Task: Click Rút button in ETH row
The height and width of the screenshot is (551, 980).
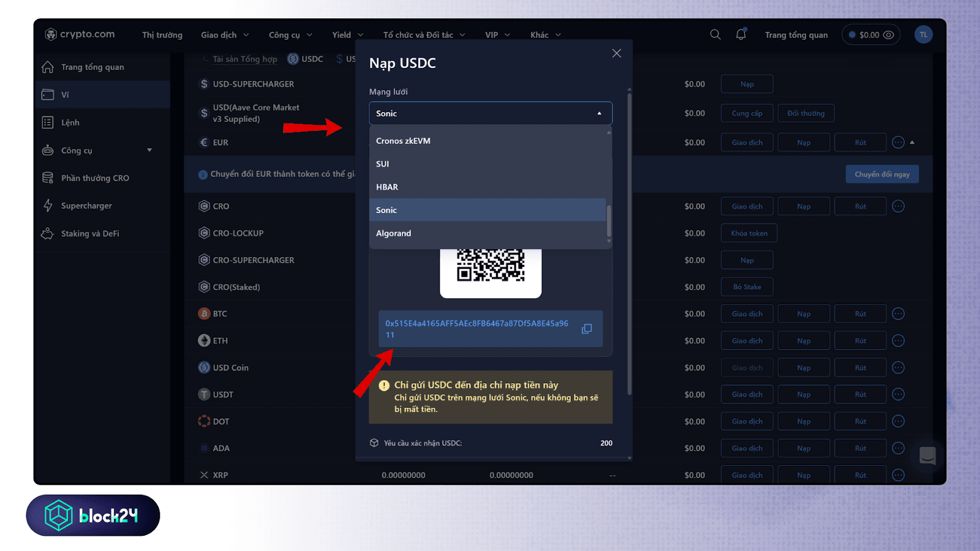Action: [861, 341]
